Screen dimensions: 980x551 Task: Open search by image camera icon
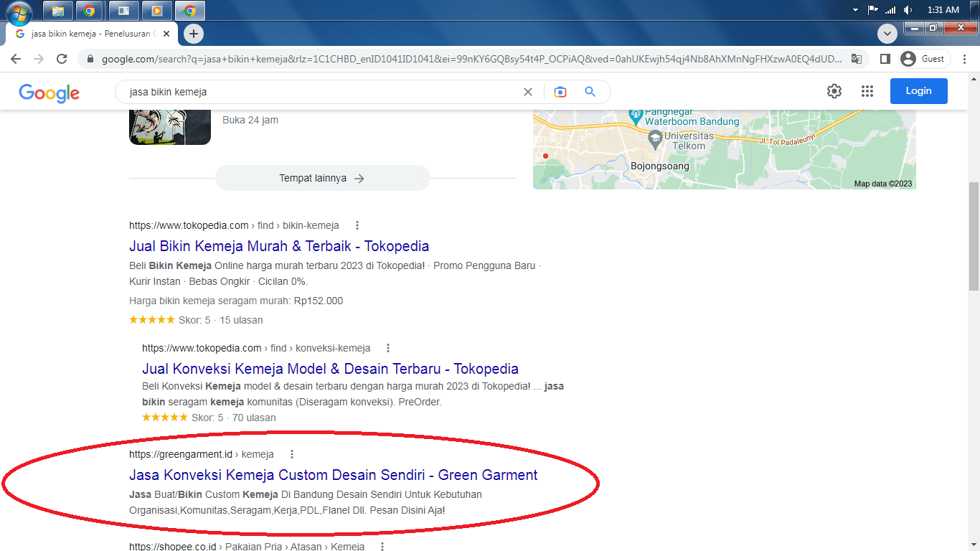[x=560, y=92]
